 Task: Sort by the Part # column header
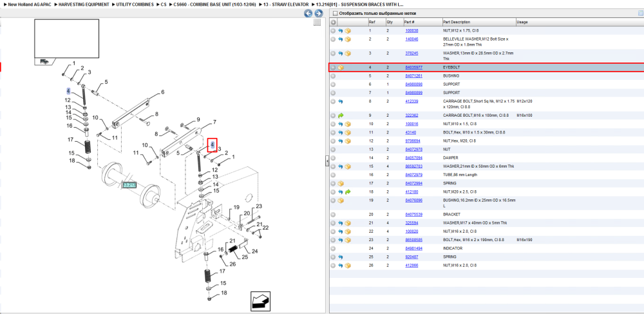click(x=409, y=22)
